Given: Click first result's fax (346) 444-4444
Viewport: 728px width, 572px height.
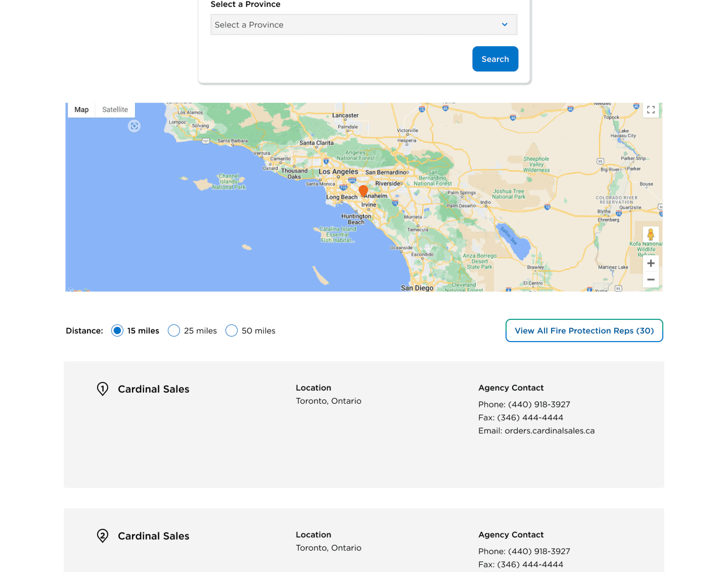Looking at the screenshot, I should coord(530,418).
